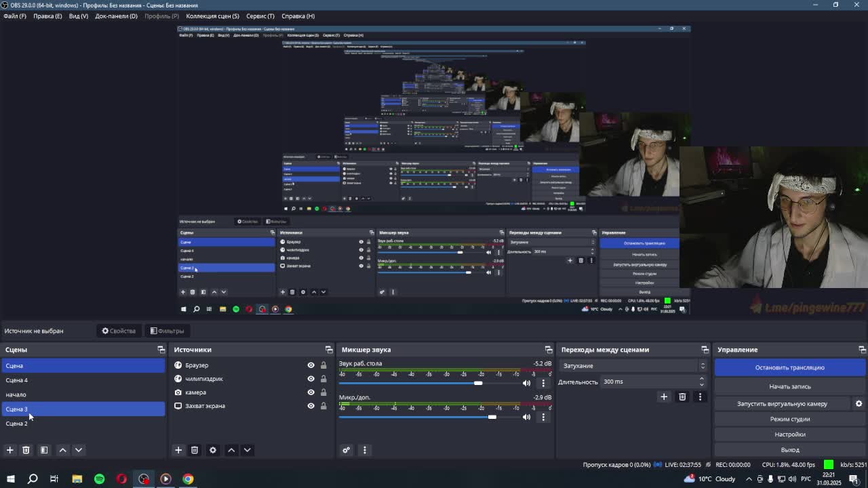Hide the камера source

(x=311, y=392)
